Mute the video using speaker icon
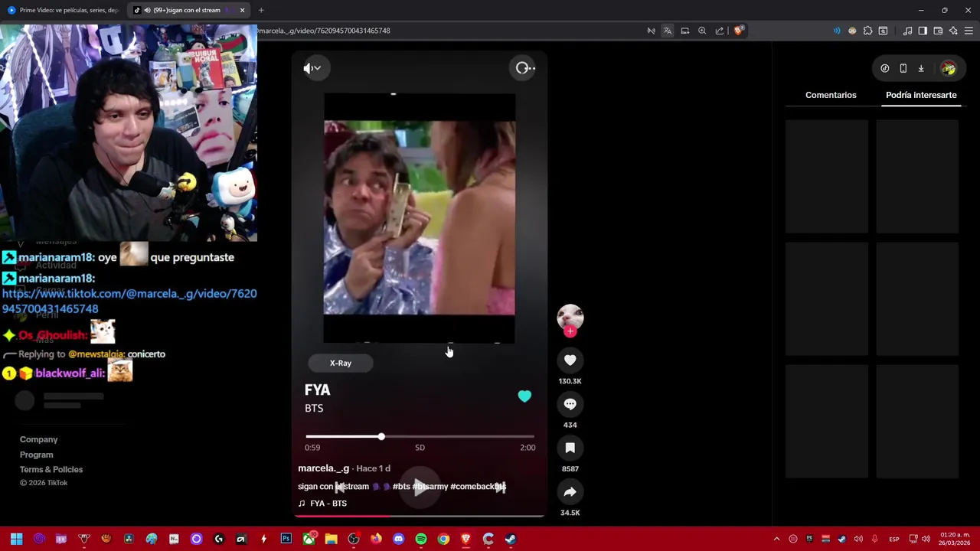The height and width of the screenshot is (551, 980). [x=312, y=68]
